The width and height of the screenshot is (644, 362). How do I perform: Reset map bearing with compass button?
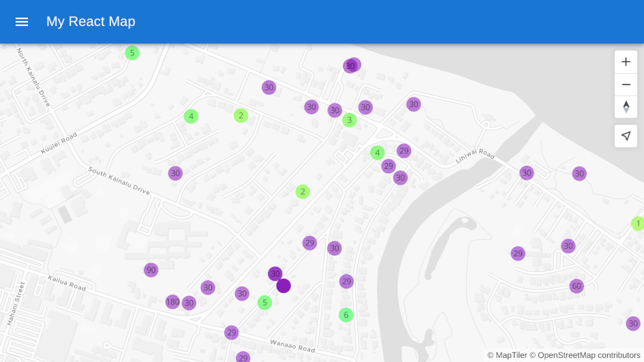(x=626, y=107)
